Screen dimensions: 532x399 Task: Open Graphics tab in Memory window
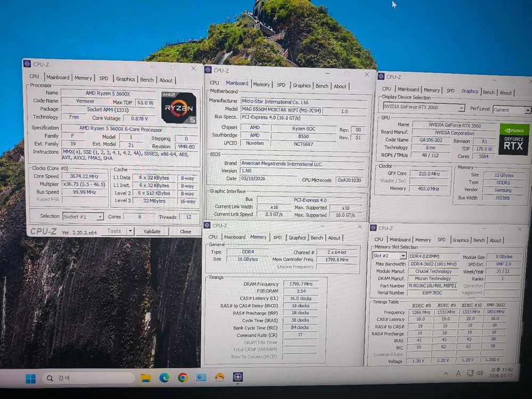[x=297, y=238]
